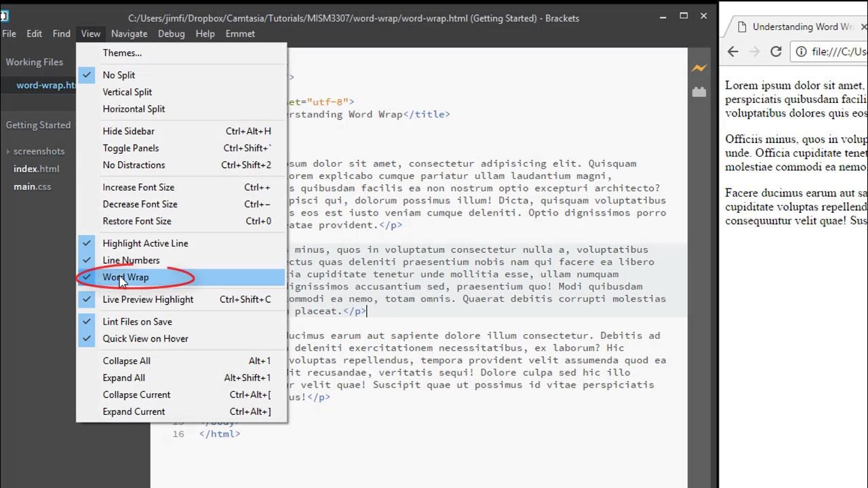Open main.css in the file tree
The height and width of the screenshot is (488, 868).
pos(33,186)
